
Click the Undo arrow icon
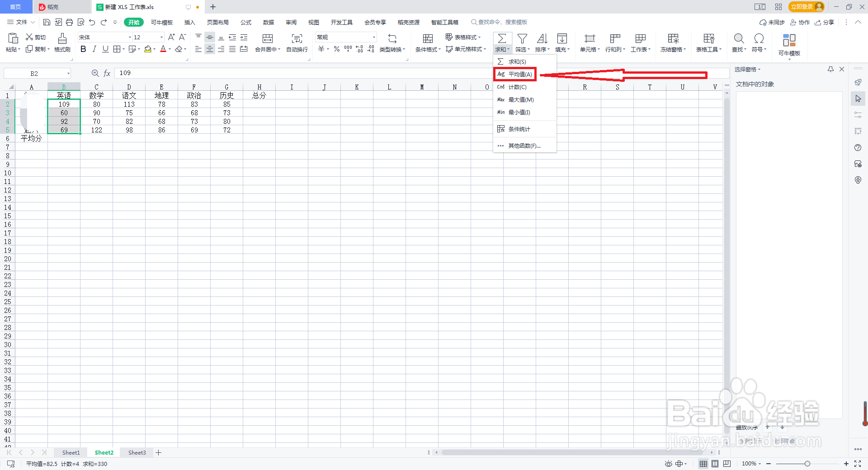[x=92, y=22]
